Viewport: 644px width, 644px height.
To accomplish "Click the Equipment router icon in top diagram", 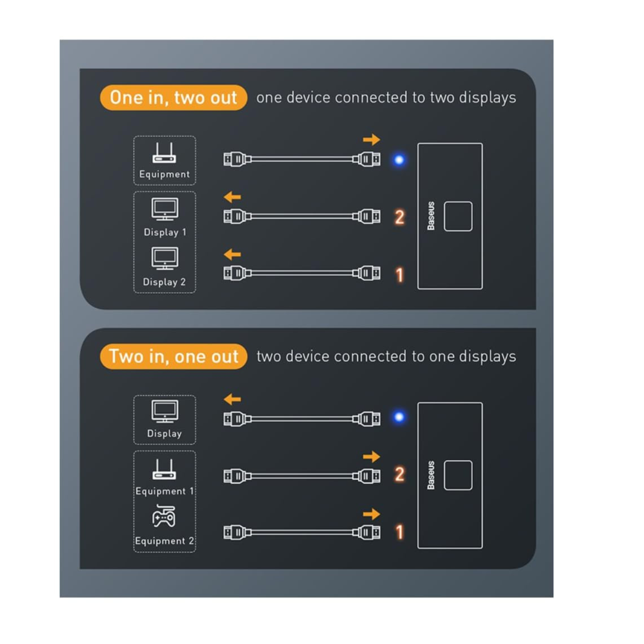I will pyautogui.click(x=164, y=153).
